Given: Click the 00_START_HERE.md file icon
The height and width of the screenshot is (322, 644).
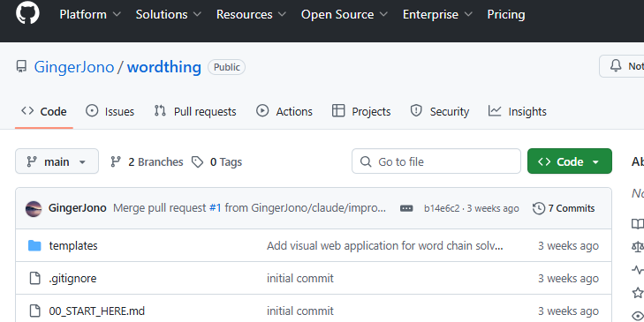Looking at the screenshot, I should [35, 311].
